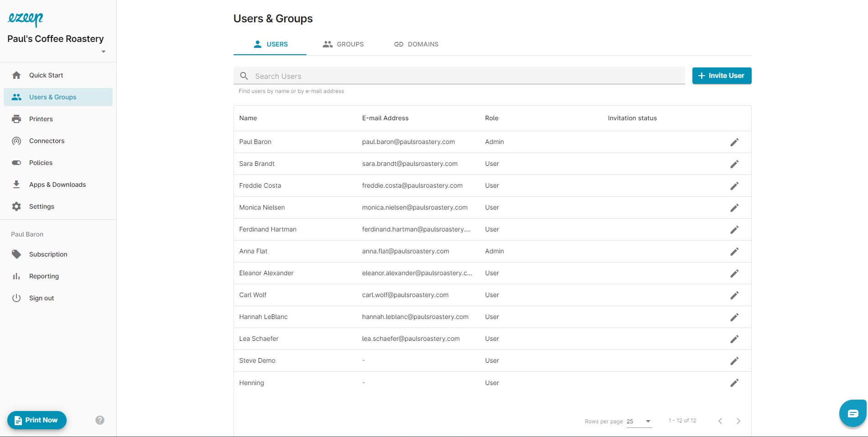868x437 pixels.
Task: Click the Invitation status column header
Action: click(632, 118)
